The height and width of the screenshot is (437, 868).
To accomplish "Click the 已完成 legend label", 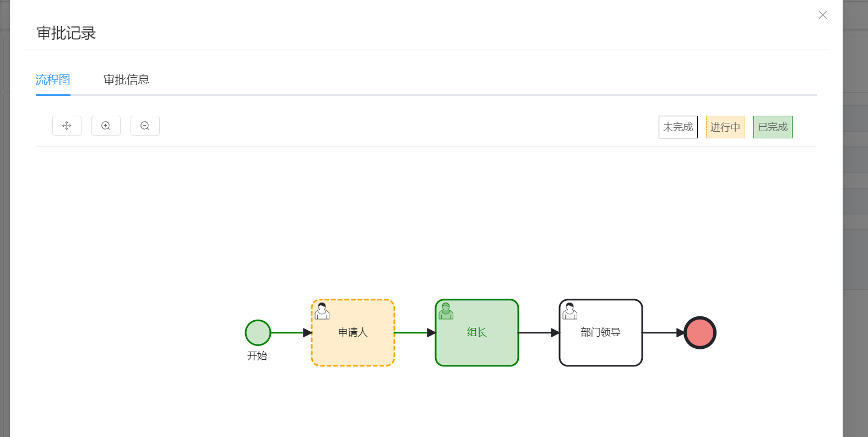I will (x=773, y=127).
